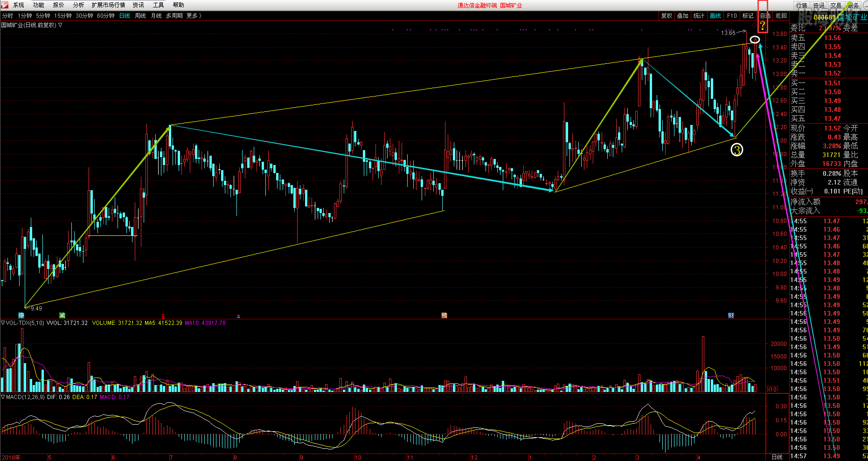
Task: Click the X10 volume scale indicator
Action: pyautogui.click(x=772, y=389)
